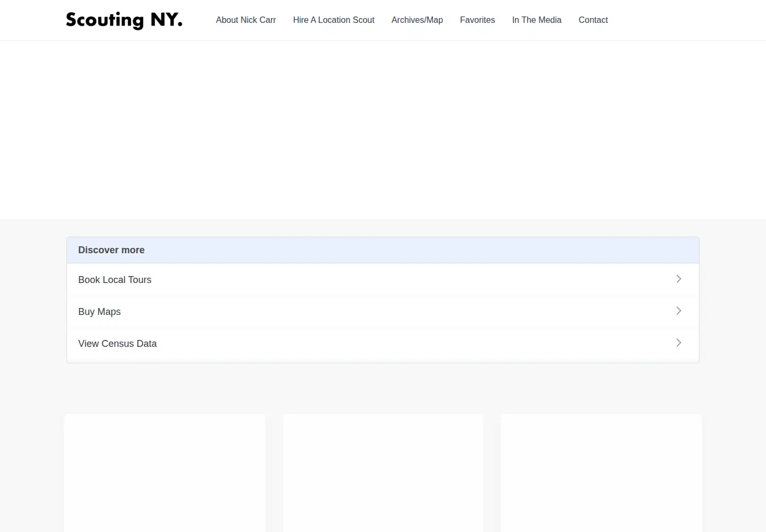Screen dimensions: 766x532
Task: Open the In The Media page
Action: (537, 20)
